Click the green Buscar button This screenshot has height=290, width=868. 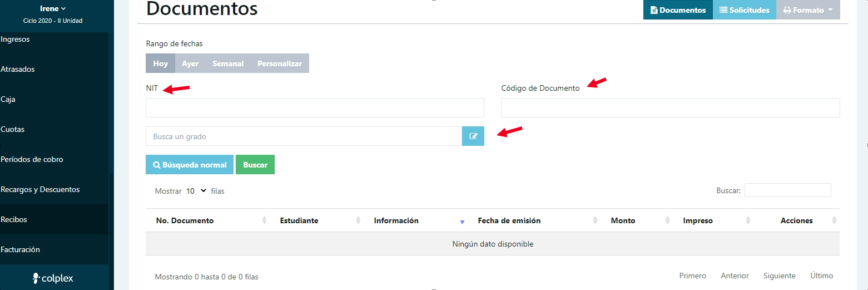255,165
